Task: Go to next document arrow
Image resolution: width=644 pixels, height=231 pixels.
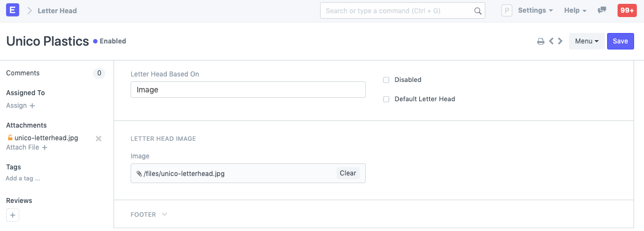Action: tap(560, 41)
